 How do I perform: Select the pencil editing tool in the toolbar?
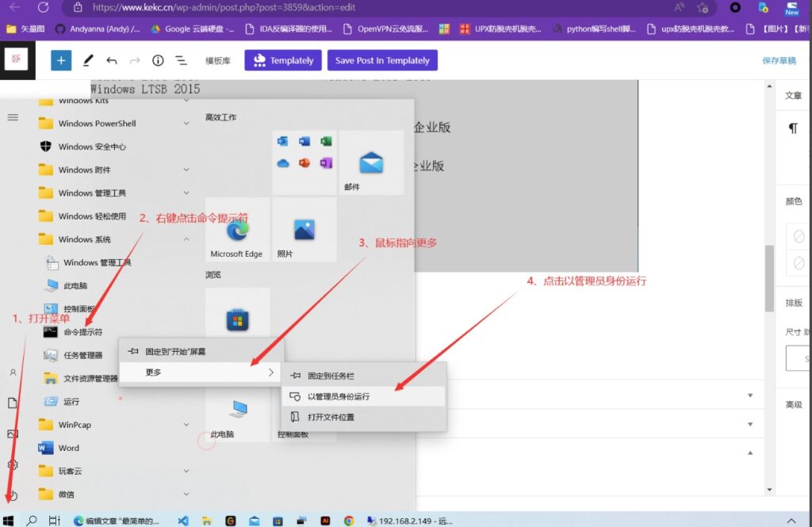point(89,60)
